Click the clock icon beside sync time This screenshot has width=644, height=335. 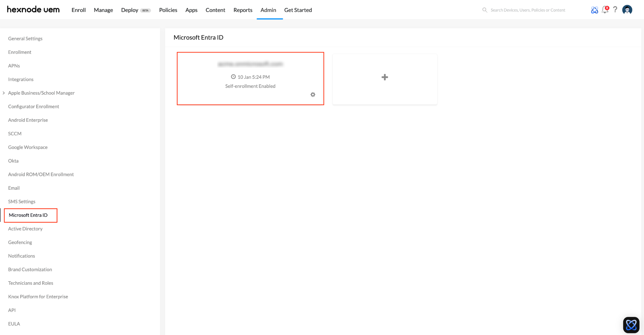pyautogui.click(x=233, y=77)
